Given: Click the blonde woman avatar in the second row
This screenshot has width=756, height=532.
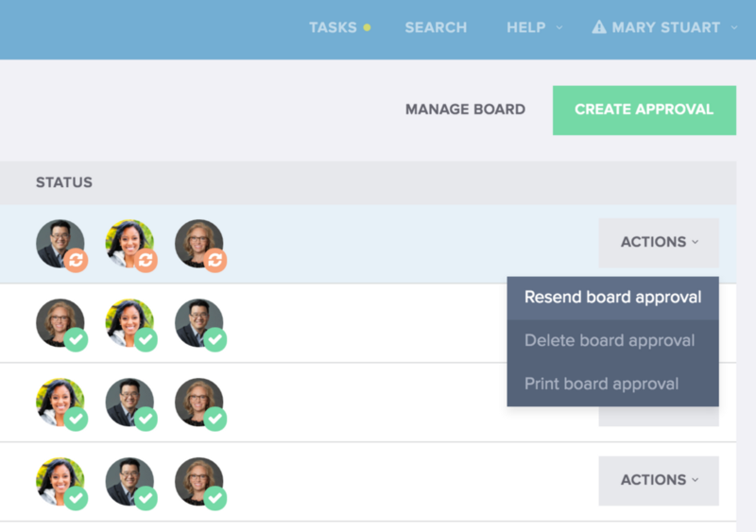Looking at the screenshot, I should [60, 322].
